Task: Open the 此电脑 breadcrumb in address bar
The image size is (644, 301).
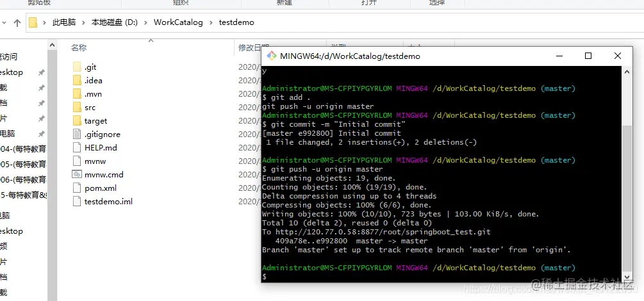Action: 64,22
